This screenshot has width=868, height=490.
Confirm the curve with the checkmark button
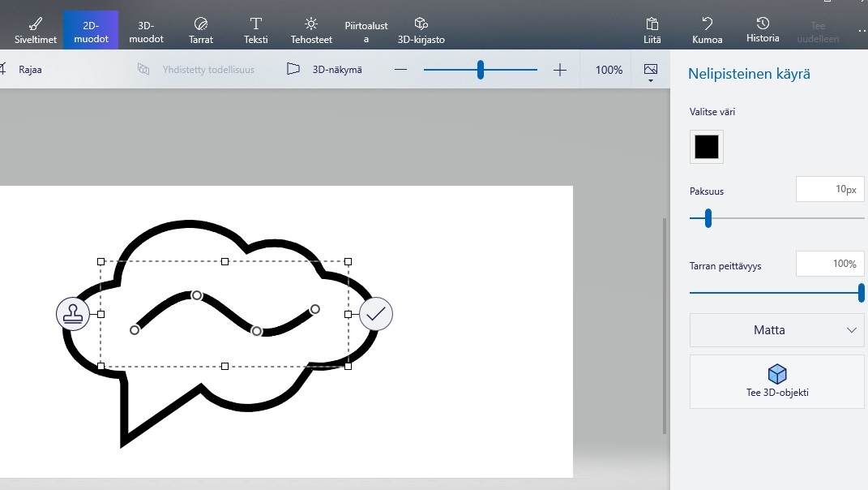[x=376, y=314]
